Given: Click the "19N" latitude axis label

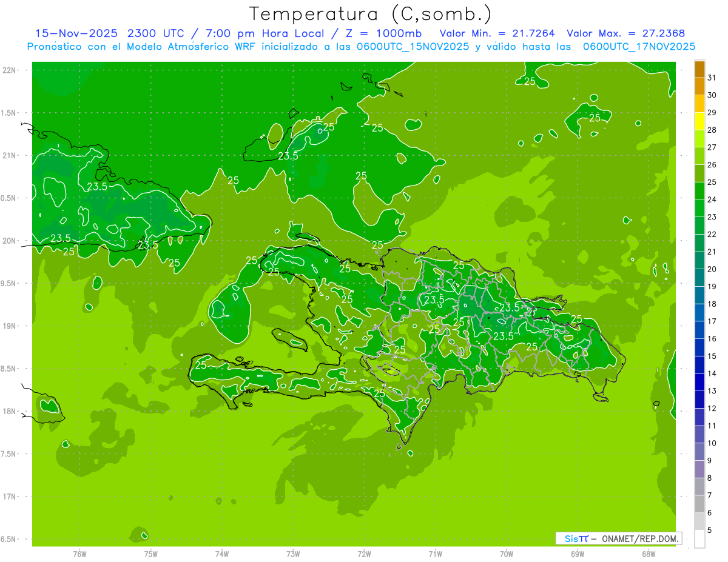Looking at the screenshot, I should coord(8,326).
